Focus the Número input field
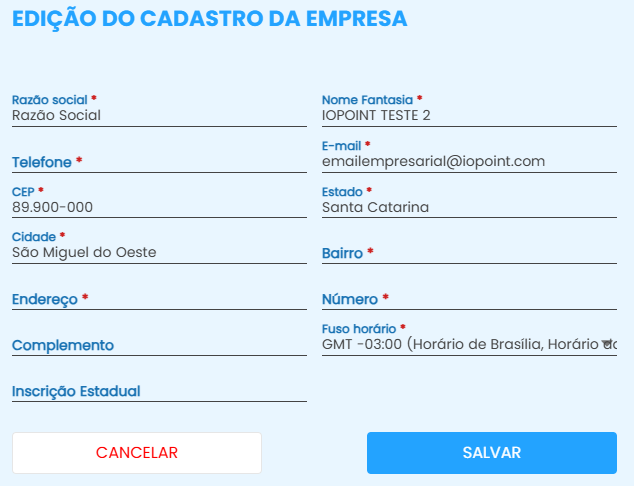The width and height of the screenshot is (634, 486). (x=469, y=299)
